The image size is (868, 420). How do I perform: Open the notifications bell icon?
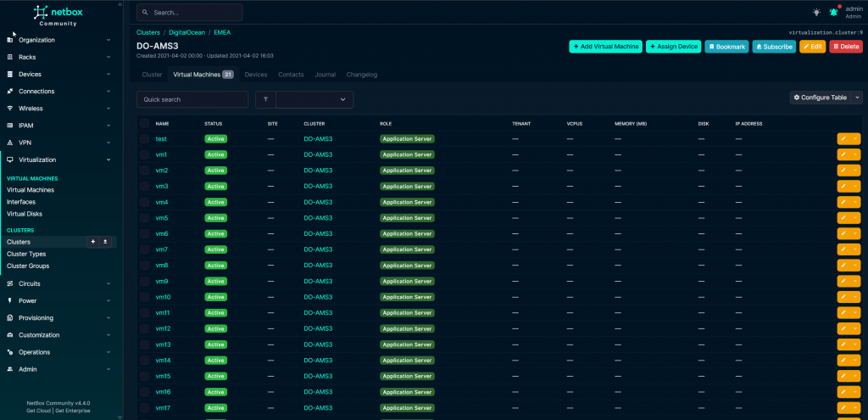point(833,12)
